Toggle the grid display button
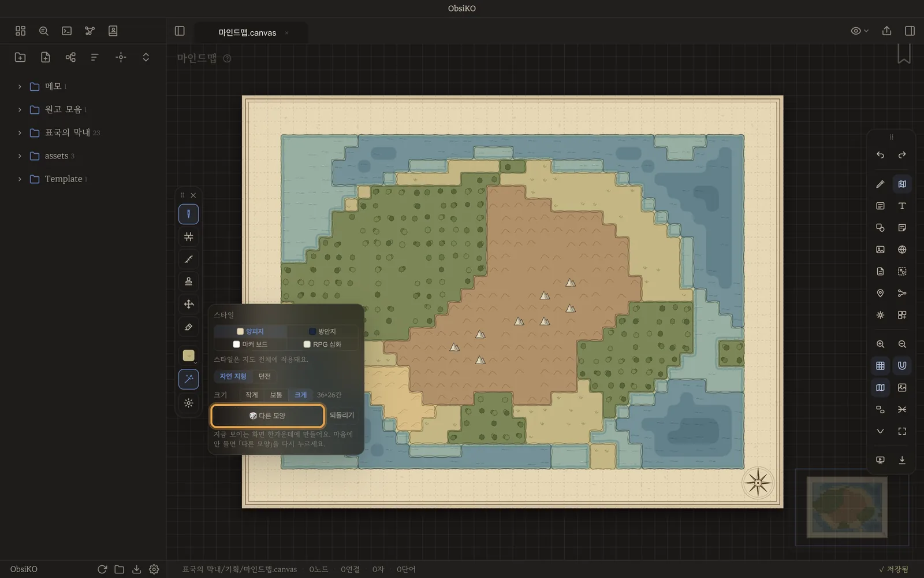The image size is (924, 578). pyautogui.click(x=880, y=366)
